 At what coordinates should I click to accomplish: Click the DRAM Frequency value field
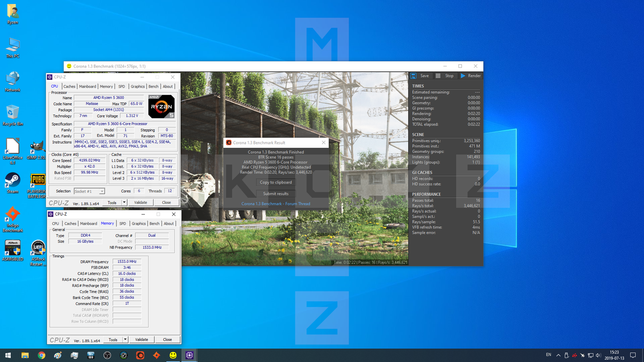click(127, 261)
